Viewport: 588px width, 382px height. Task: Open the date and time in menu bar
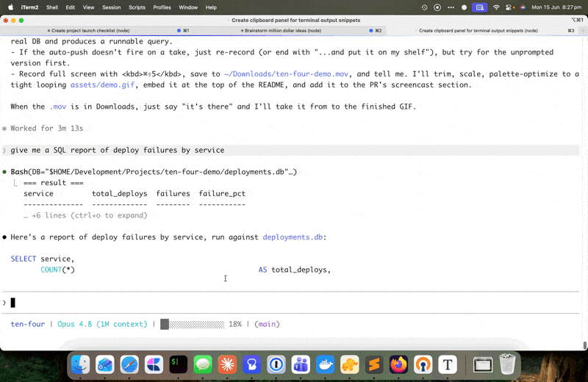pyautogui.click(x=556, y=7)
